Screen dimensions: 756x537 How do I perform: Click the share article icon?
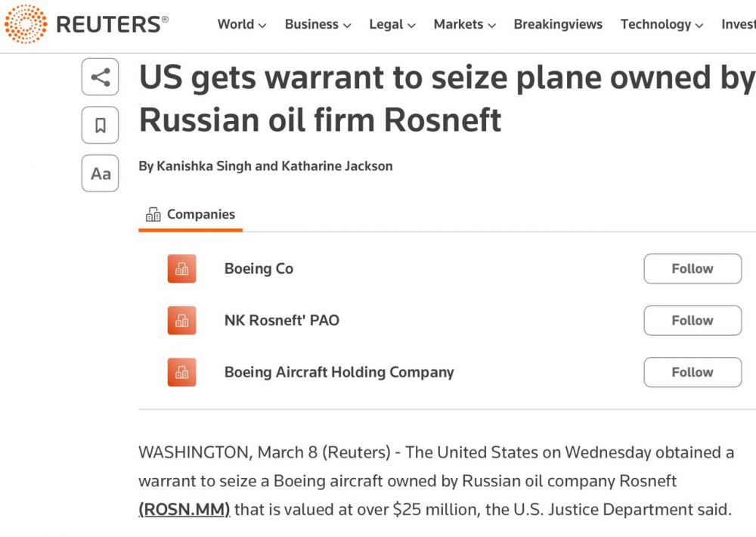click(100, 77)
